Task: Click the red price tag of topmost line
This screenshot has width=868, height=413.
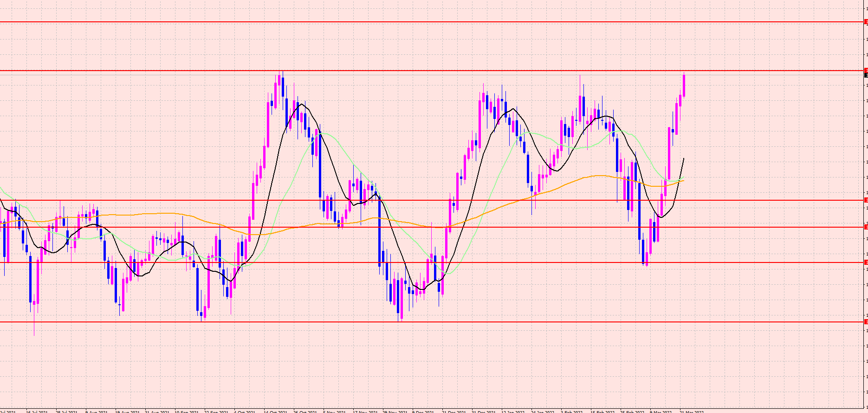Action: (866, 22)
